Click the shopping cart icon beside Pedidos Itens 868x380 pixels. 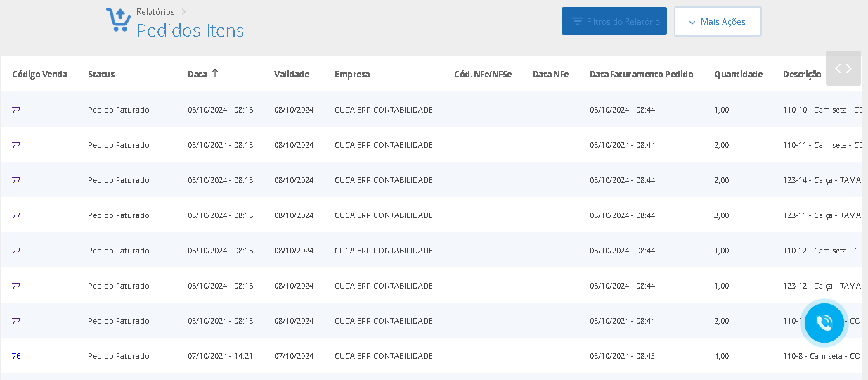(118, 20)
